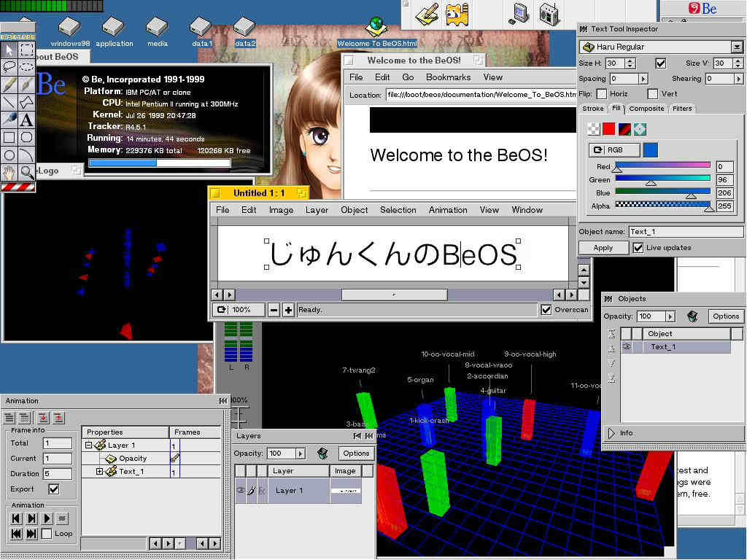Image resolution: width=747 pixels, height=560 pixels.
Task: Select the rectangular marquee selection tool
Action: tap(27, 50)
